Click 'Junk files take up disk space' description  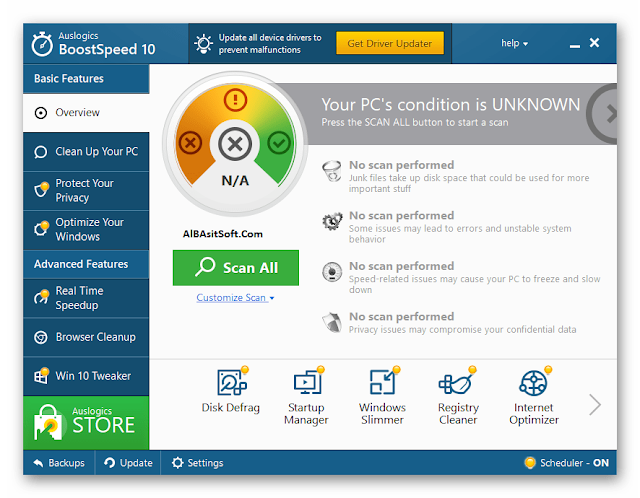(469, 183)
